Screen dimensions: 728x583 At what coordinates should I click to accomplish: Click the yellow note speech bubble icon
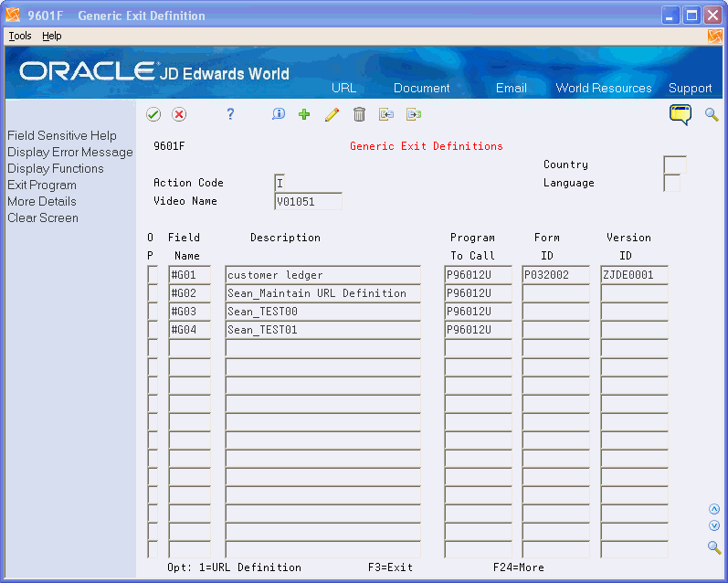click(681, 114)
